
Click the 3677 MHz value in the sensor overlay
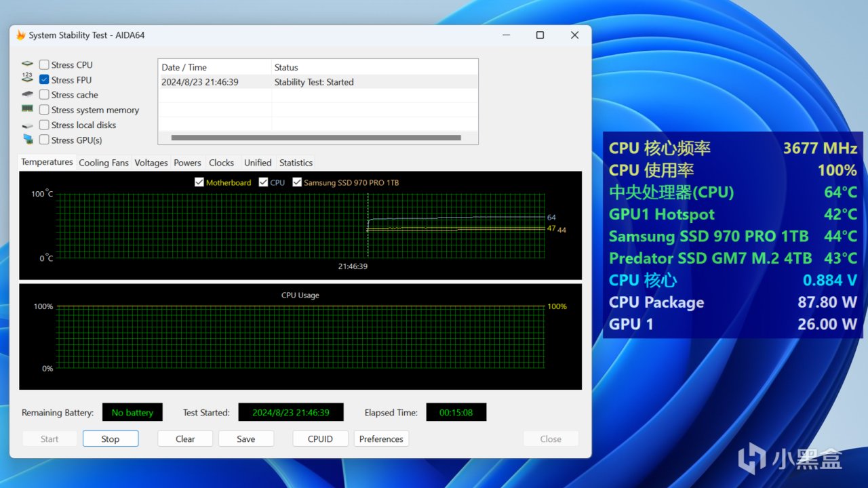click(x=820, y=148)
